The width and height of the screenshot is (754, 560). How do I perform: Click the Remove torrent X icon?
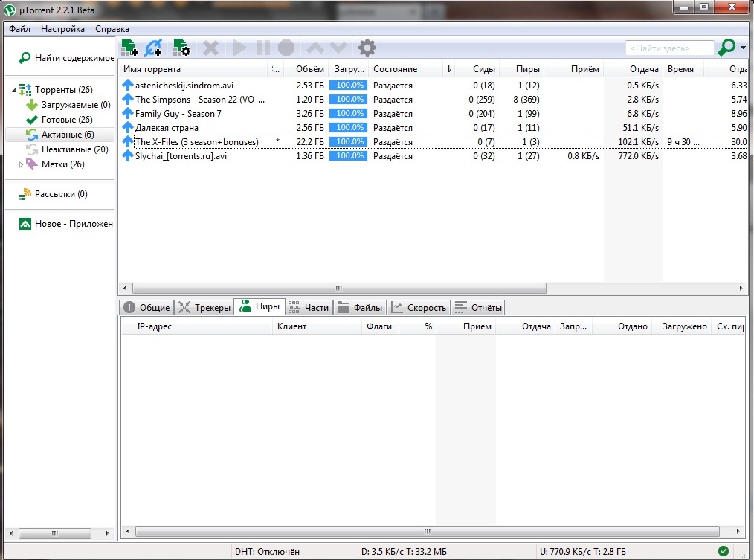pos(210,48)
